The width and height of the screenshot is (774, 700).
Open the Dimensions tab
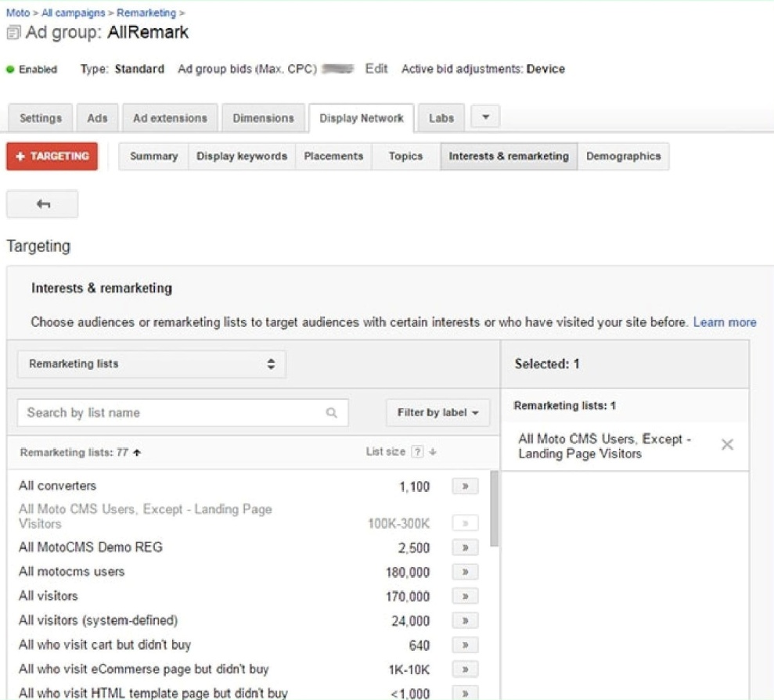coord(263,118)
